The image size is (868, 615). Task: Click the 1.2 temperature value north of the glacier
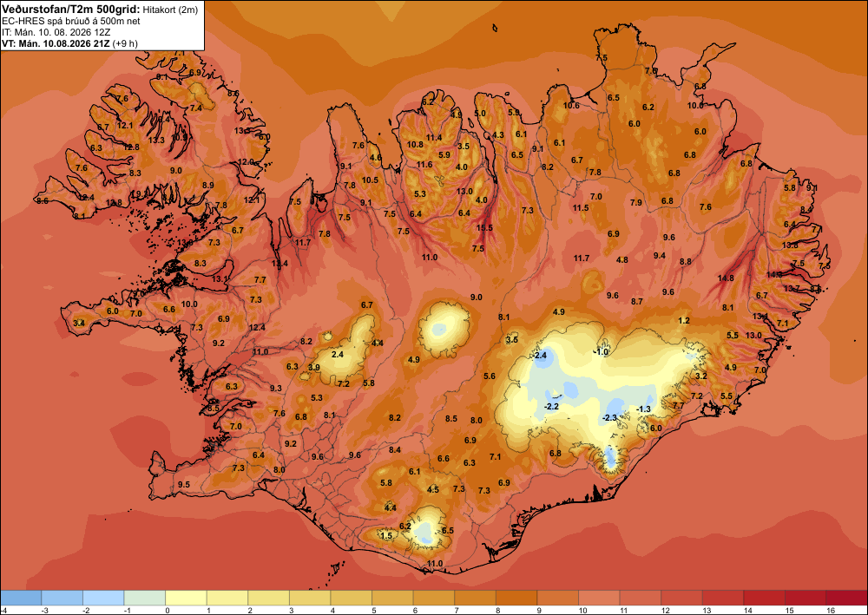click(684, 321)
